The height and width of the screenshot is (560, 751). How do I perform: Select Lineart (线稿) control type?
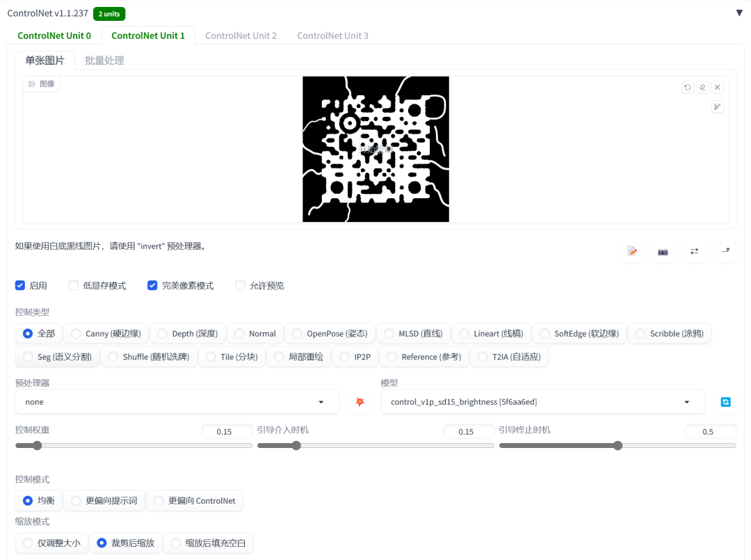491,333
